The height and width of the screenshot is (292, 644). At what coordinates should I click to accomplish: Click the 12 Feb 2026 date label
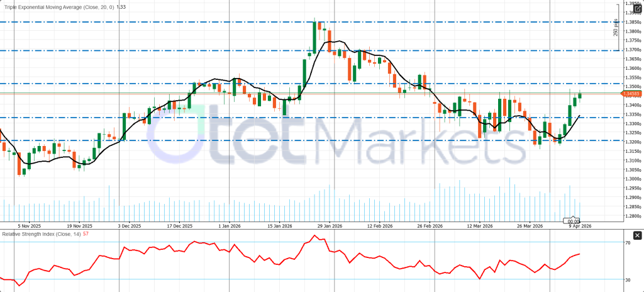(x=379, y=226)
